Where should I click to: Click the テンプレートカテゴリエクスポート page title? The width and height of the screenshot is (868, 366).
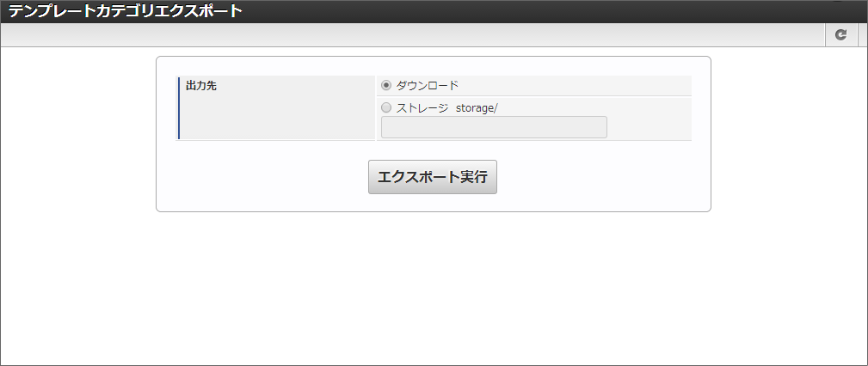126,11
